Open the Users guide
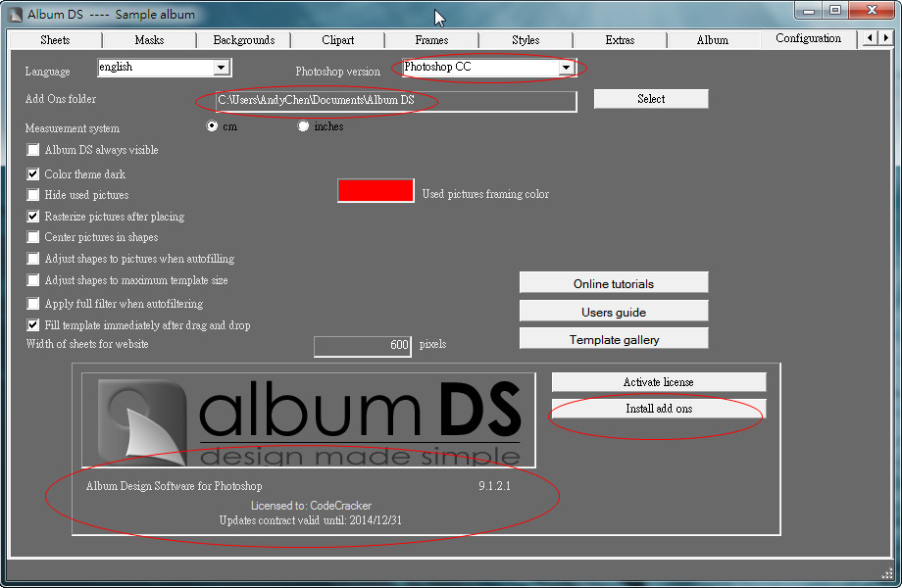 (614, 312)
